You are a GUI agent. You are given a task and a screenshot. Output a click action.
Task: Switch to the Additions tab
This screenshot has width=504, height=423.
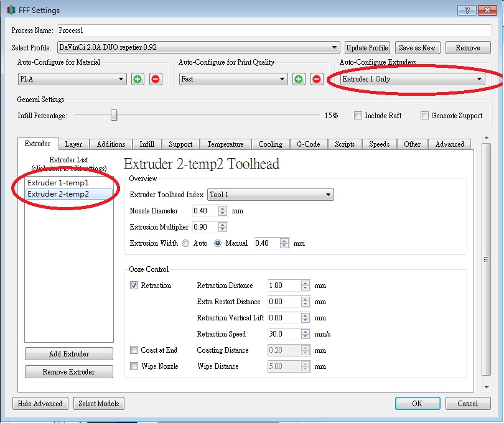pyautogui.click(x=111, y=144)
